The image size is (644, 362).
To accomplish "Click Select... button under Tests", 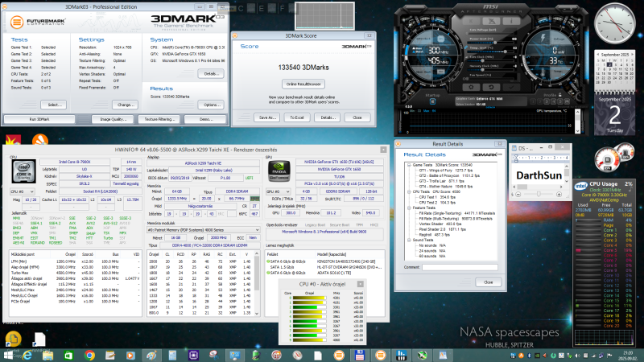I will [53, 105].
